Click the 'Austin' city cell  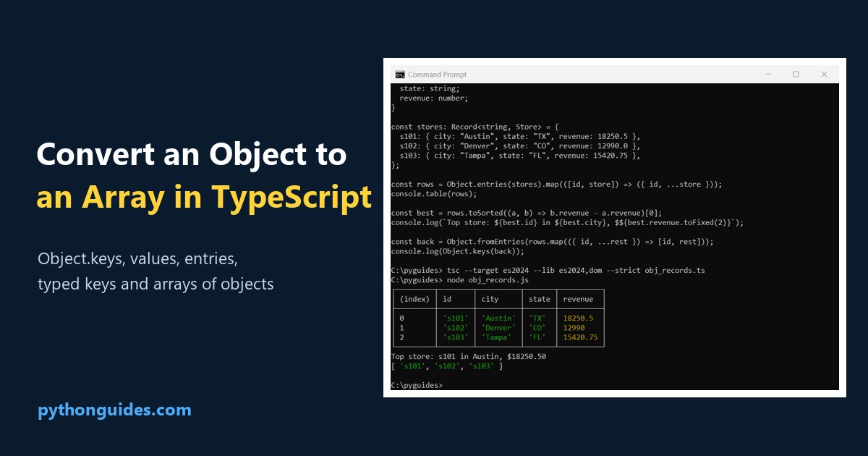tap(498, 318)
